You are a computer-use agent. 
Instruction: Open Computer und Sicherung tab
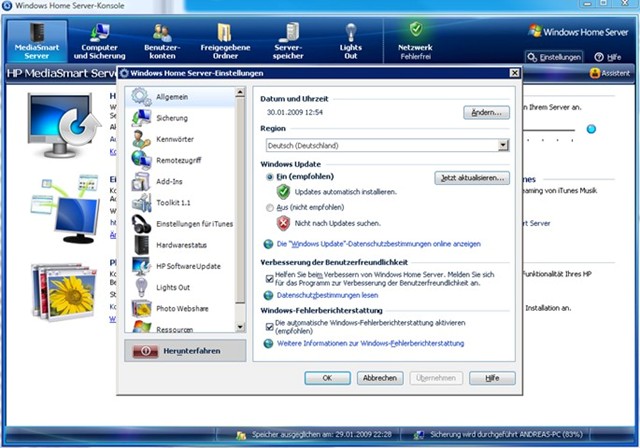pos(100,41)
